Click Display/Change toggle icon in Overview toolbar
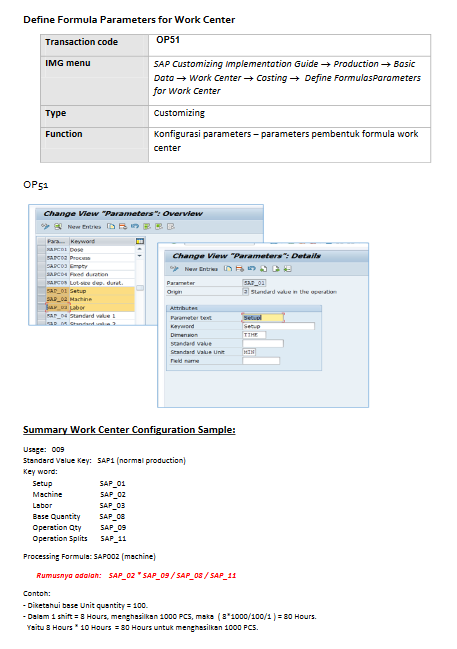The width and height of the screenshot is (457, 649). tap(45, 226)
